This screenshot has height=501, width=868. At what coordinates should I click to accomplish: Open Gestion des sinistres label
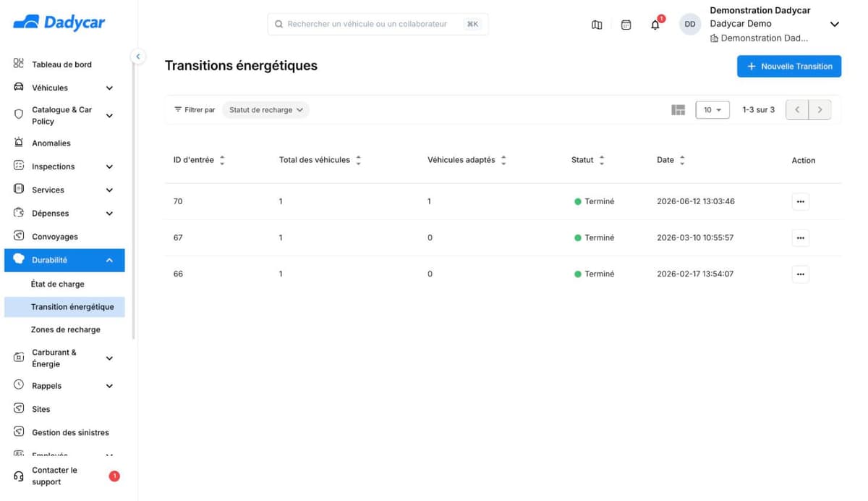(x=70, y=432)
